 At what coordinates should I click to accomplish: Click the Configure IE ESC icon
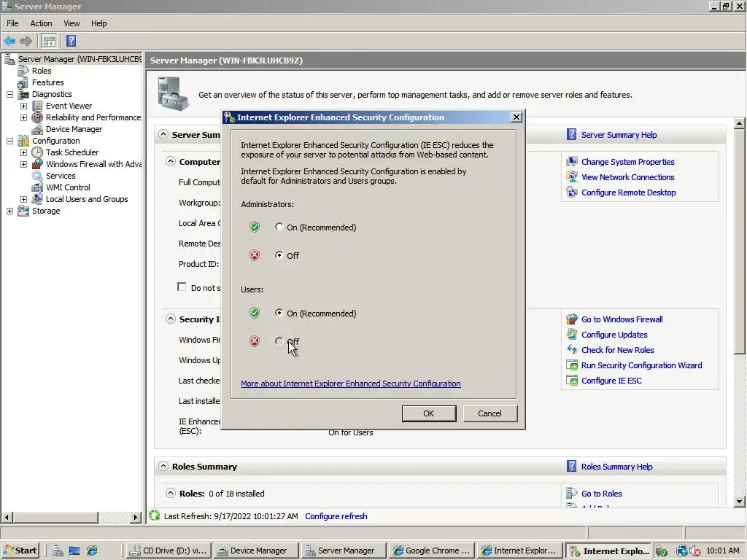tap(572, 381)
